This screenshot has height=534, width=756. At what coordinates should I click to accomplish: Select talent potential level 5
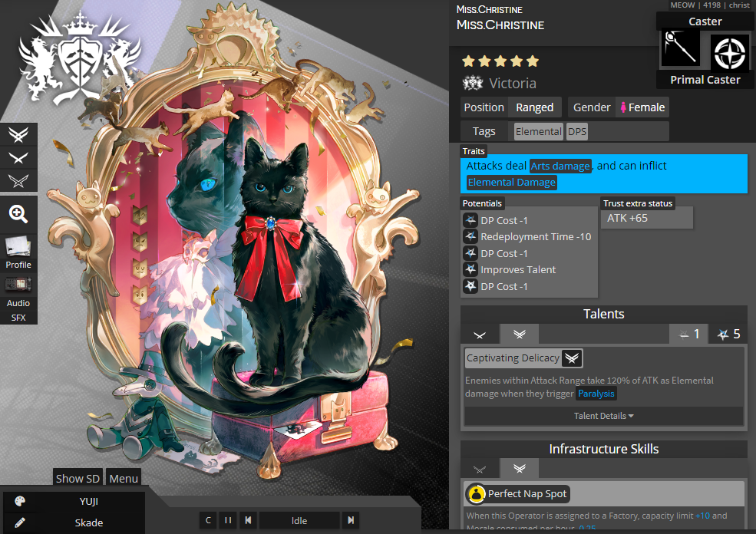tap(728, 334)
